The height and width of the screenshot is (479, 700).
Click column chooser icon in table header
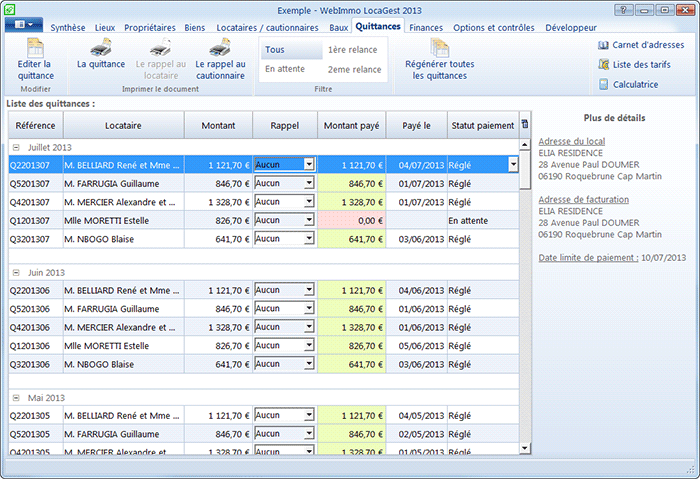coord(525,125)
